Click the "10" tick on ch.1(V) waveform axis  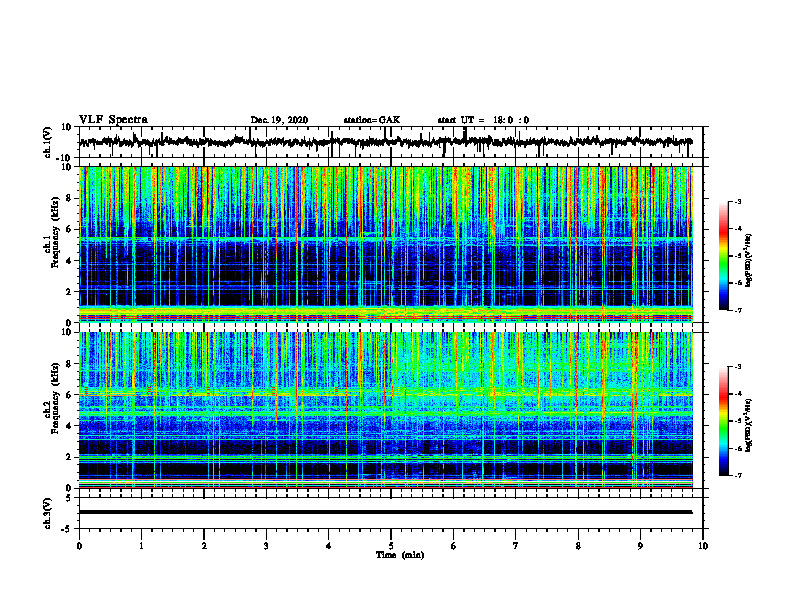67,127
